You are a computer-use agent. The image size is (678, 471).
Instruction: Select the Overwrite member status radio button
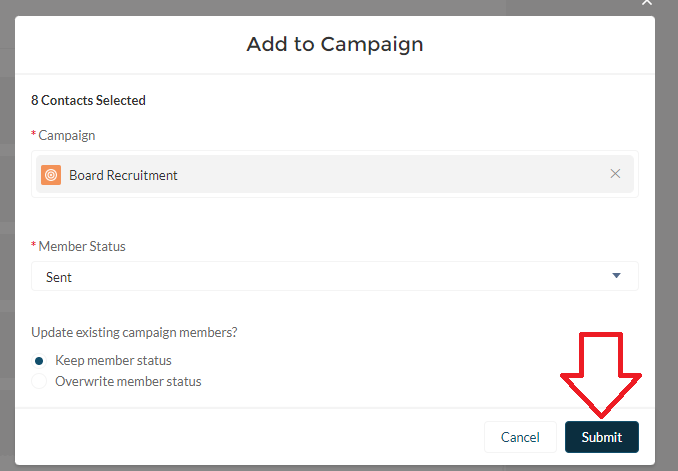(x=39, y=381)
